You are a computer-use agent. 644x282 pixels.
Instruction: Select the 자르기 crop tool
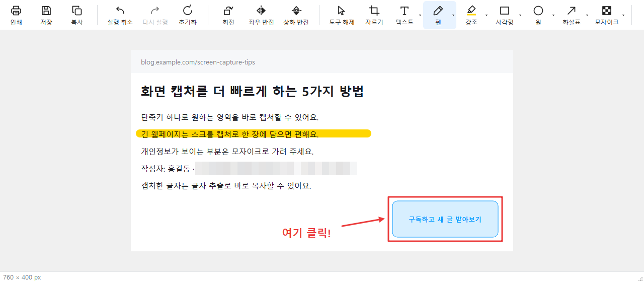pos(374,15)
